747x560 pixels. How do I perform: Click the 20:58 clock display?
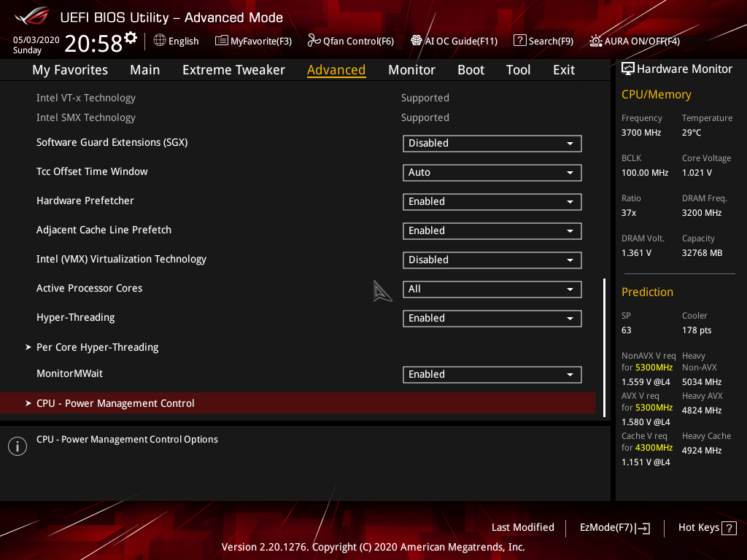pyautogui.click(x=93, y=44)
